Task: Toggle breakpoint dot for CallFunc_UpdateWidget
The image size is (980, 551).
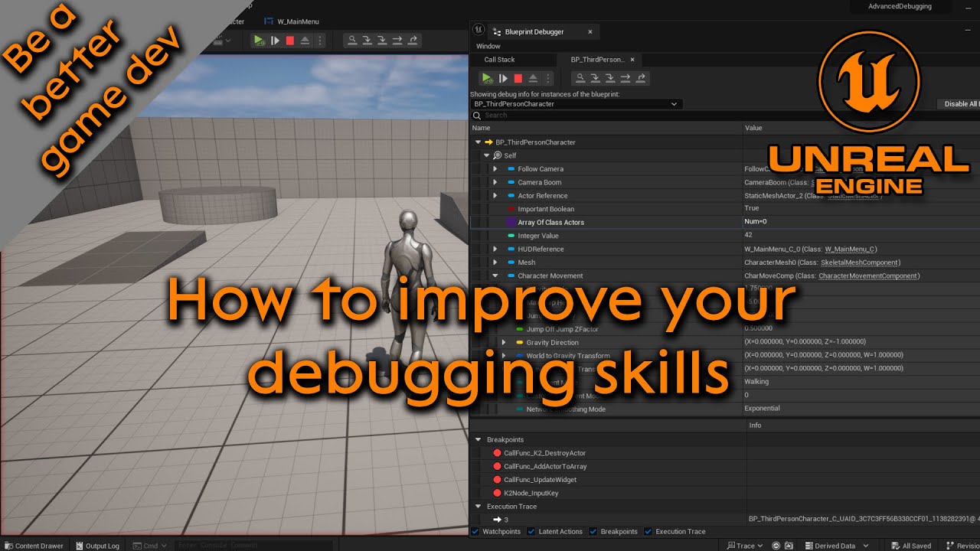Action: pyautogui.click(x=498, y=480)
